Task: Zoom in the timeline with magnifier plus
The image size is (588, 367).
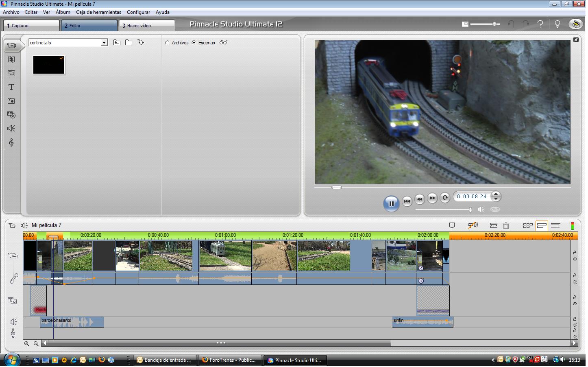Action: (x=27, y=343)
